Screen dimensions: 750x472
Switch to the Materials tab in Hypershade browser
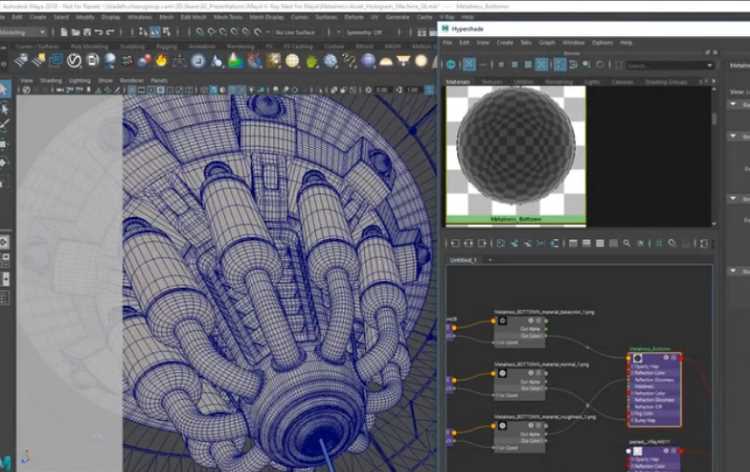click(x=458, y=82)
